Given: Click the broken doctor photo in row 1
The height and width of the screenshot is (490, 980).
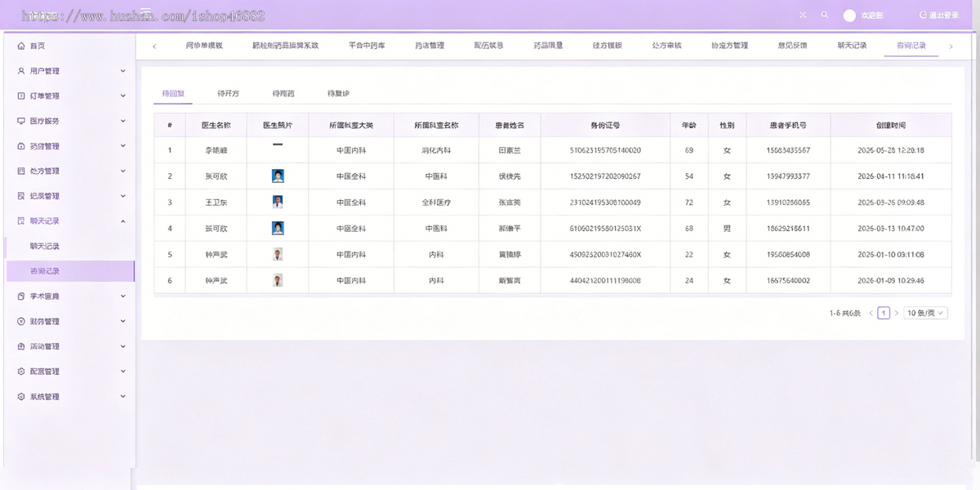Looking at the screenshot, I should pyautogui.click(x=278, y=145).
